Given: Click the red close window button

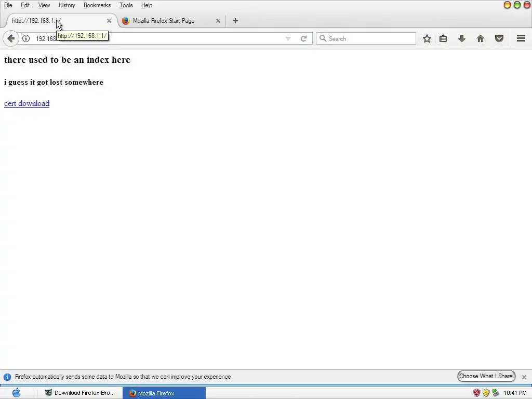Looking at the screenshot, I should tap(527, 5).
